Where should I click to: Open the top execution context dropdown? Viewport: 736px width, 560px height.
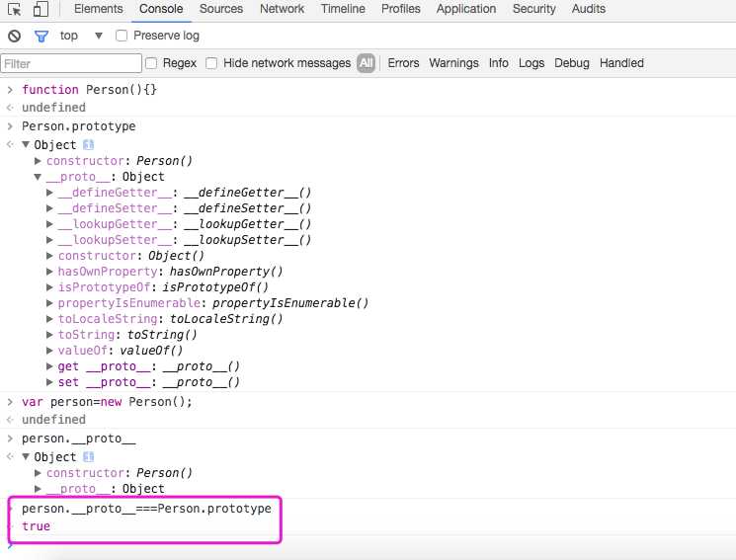point(81,36)
